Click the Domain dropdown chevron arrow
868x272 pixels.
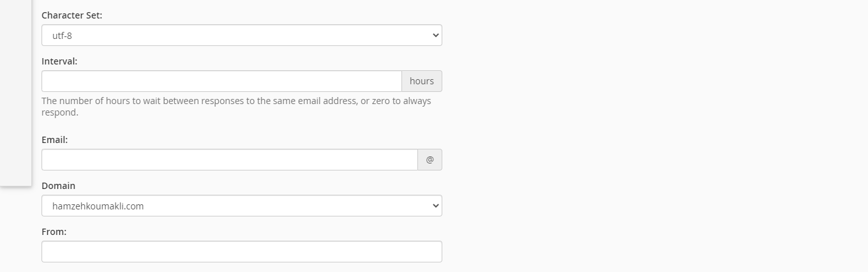pos(436,206)
